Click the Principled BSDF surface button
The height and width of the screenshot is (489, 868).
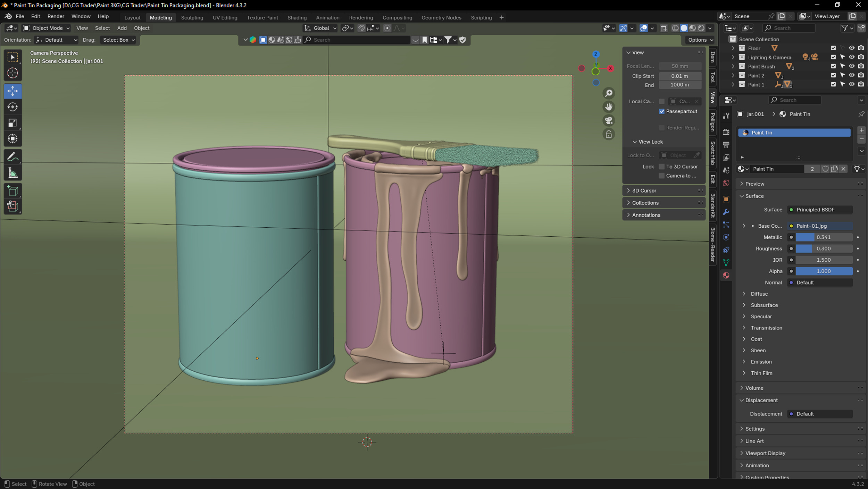pos(820,210)
